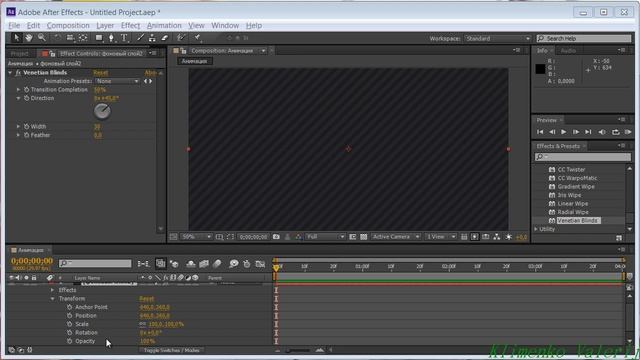Screen dimensions: 640x360
Task: Click the Info panel black color swatch
Action: point(540,69)
